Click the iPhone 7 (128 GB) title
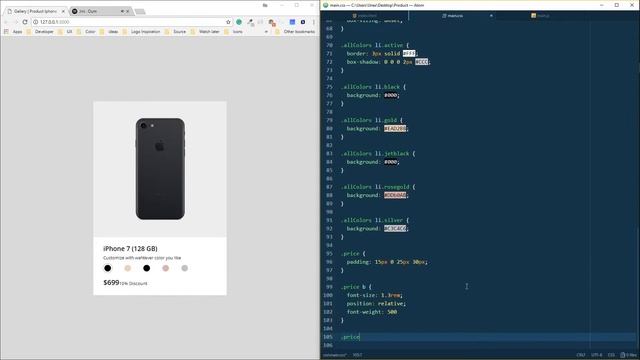 pos(130,249)
